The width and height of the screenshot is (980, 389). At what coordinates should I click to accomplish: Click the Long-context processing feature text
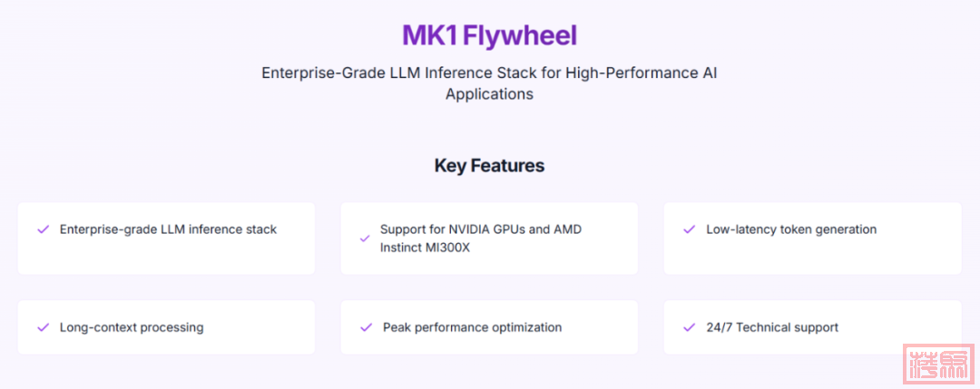pos(132,327)
